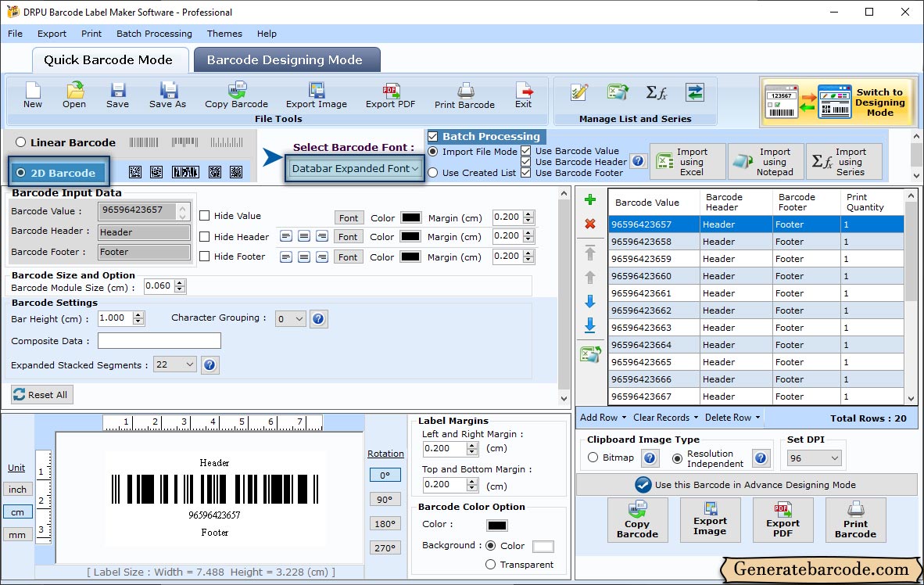Image resolution: width=924 pixels, height=585 pixels.
Task: Select the Linear Barcode radio button
Action: 21,142
